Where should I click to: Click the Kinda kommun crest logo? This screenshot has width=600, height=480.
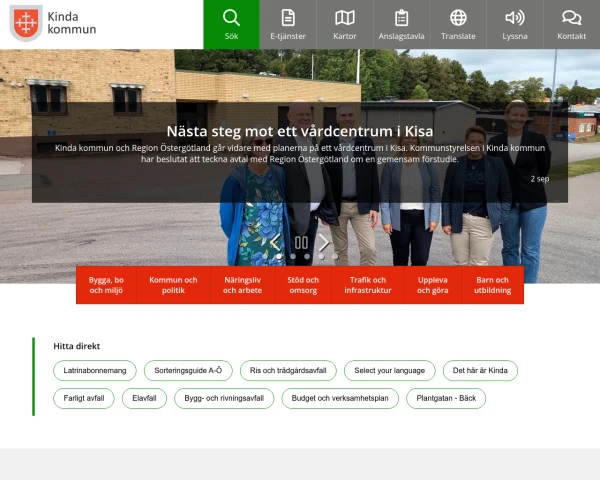tap(26, 23)
